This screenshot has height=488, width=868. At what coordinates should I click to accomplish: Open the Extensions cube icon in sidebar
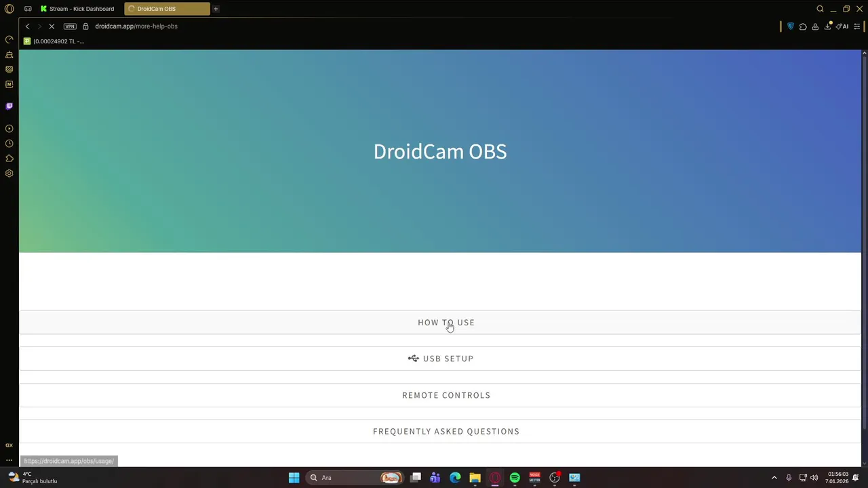[9, 159]
